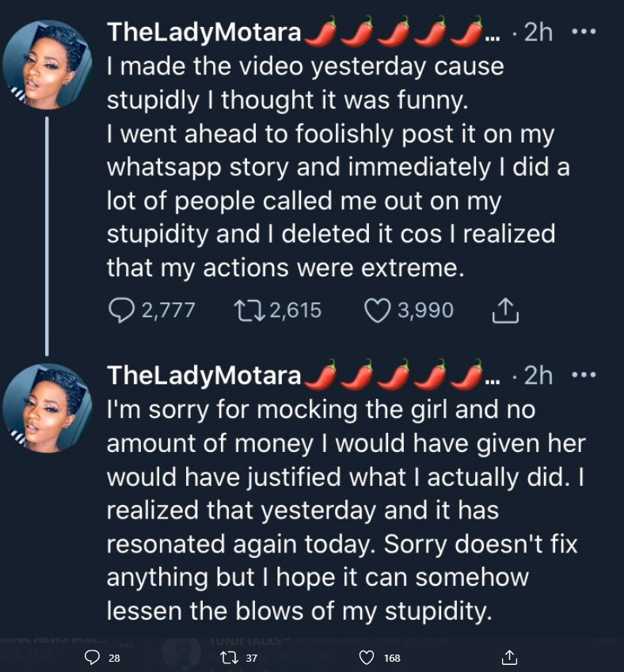Open the more options menu on the first tweet

(583, 32)
